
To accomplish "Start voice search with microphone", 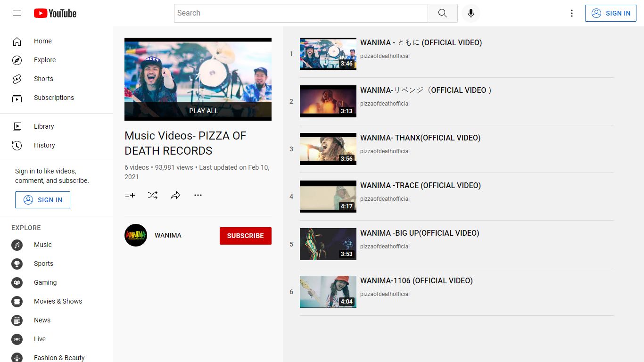I will [471, 13].
